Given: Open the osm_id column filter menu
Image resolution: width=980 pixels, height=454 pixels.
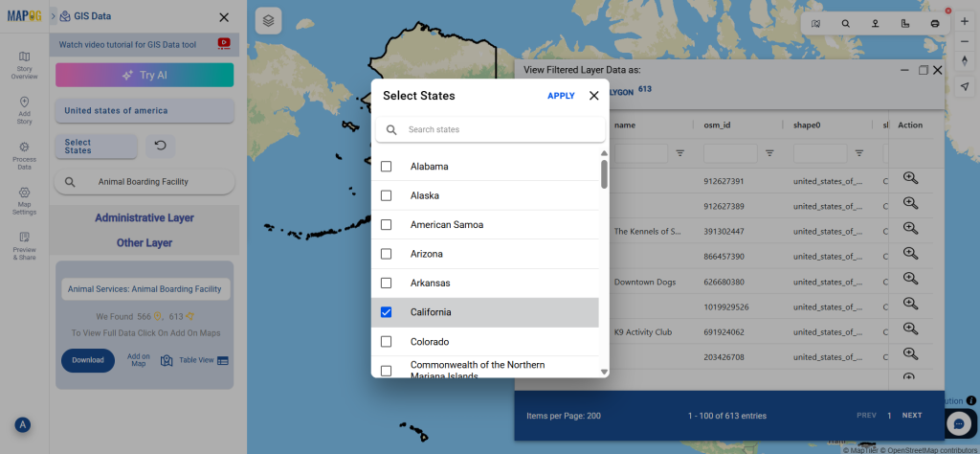Looking at the screenshot, I should click(x=770, y=153).
